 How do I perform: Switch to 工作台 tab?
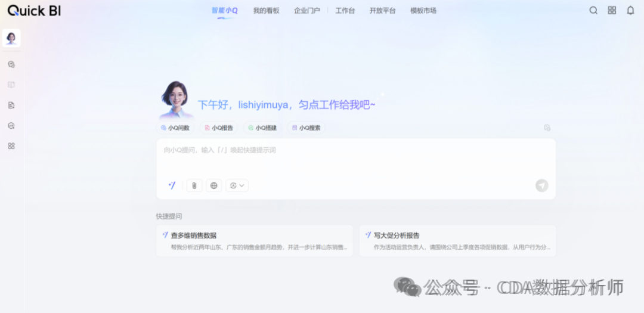tap(345, 11)
